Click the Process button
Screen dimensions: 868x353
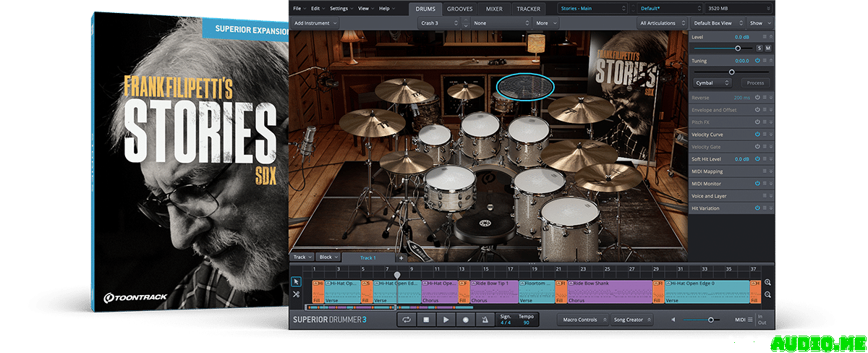pyautogui.click(x=755, y=83)
